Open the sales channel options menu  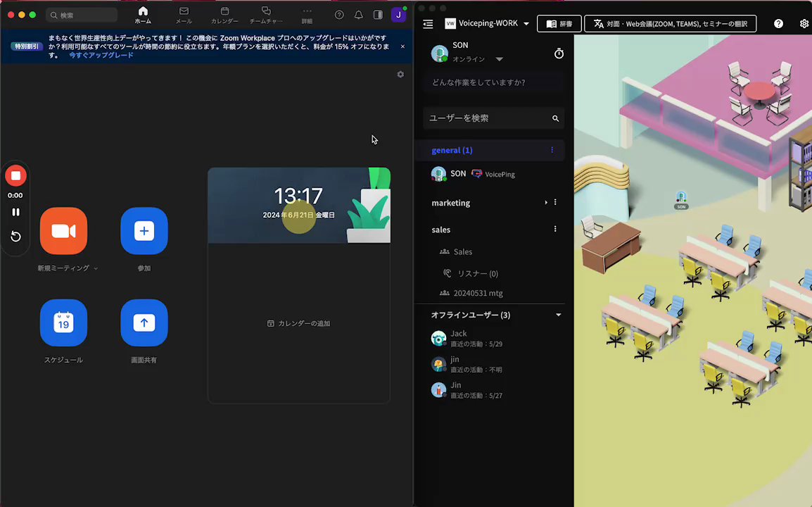pos(555,229)
